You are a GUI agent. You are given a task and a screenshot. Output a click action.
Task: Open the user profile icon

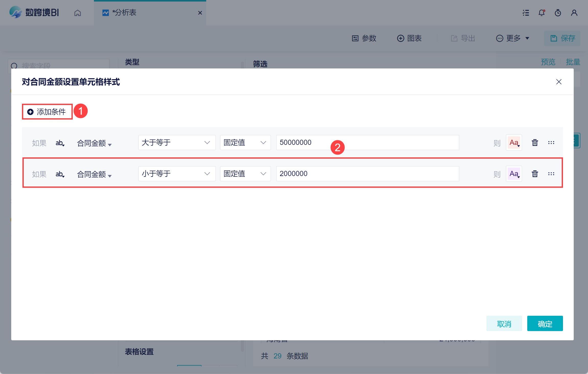pyautogui.click(x=574, y=13)
